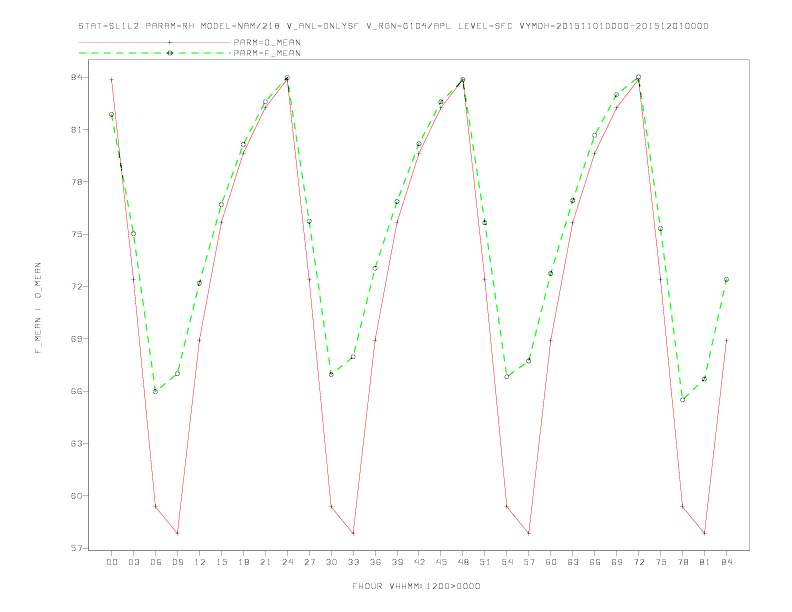Click the red O_MEAN plus marker at hour 81
The height and width of the screenshot is (612, 792).
(x=704, y=533)
